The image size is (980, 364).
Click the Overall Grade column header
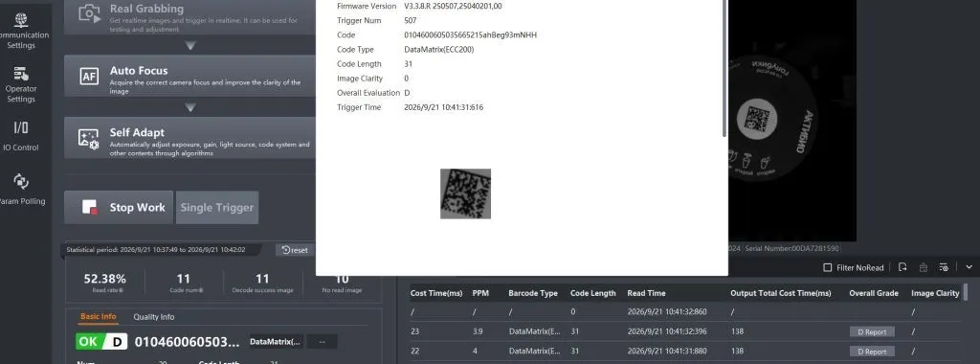click(x=874, y=293)
